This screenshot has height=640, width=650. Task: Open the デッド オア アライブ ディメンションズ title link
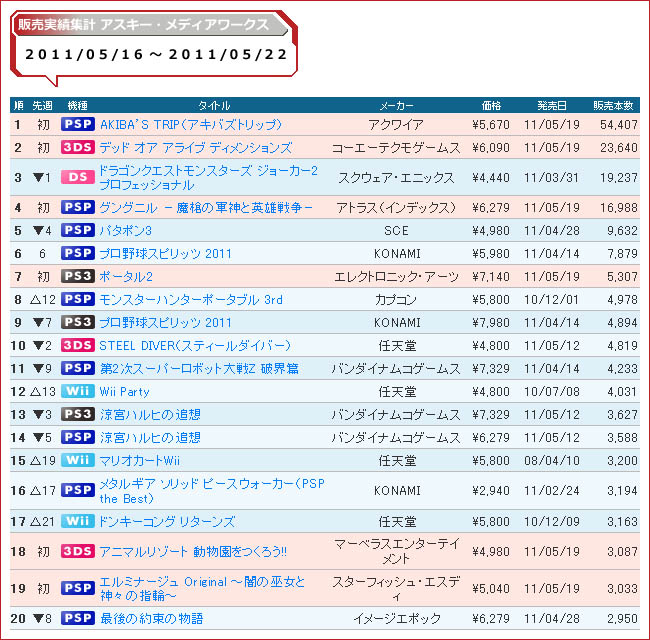click(x=196, y=148)
